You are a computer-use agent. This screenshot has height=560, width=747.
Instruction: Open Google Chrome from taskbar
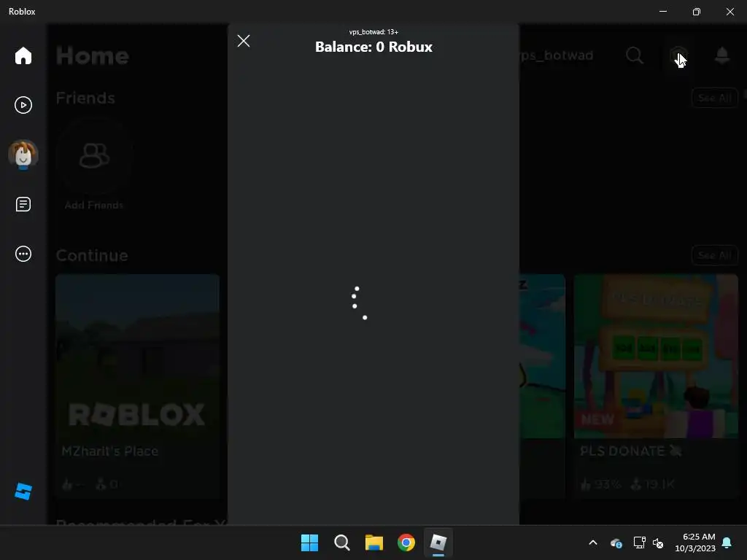406,542
